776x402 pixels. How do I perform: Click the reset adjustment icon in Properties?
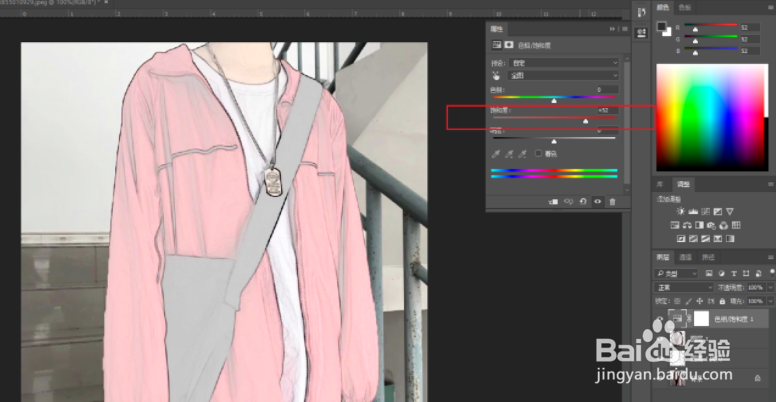[x=583, y=201]
